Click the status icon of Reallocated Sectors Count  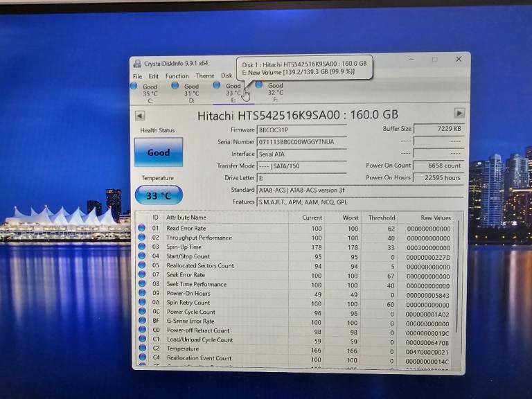click(x=142, y=265)
